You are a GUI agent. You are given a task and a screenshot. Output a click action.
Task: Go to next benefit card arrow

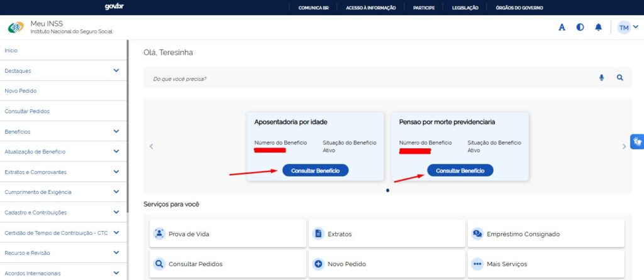tap(625, 146)
